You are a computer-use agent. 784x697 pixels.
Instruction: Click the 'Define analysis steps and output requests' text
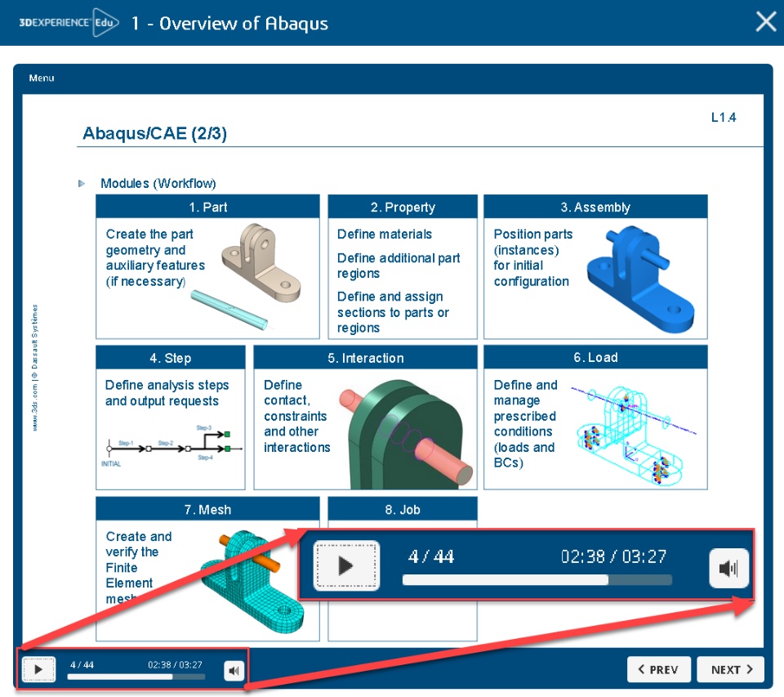coord(167,393)
